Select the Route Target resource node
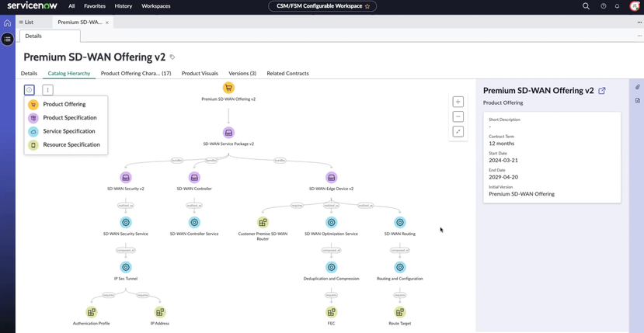The height and width of the screenshot is (333, 644). (x=399, y=312)
